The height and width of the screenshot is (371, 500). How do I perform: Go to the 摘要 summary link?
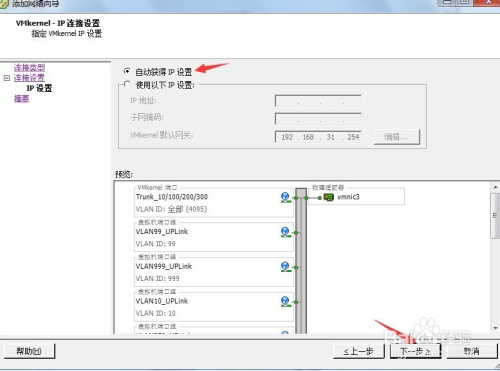[22, 98]
